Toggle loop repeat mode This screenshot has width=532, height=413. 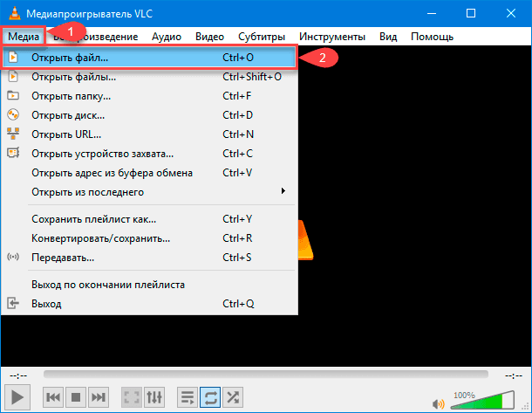[x=210, y=397]
